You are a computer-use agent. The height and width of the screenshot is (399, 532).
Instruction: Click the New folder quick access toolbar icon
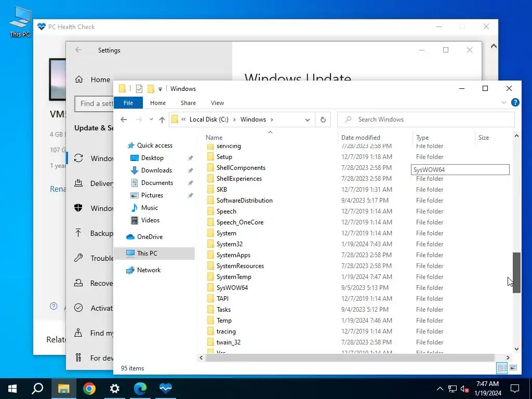151,89
